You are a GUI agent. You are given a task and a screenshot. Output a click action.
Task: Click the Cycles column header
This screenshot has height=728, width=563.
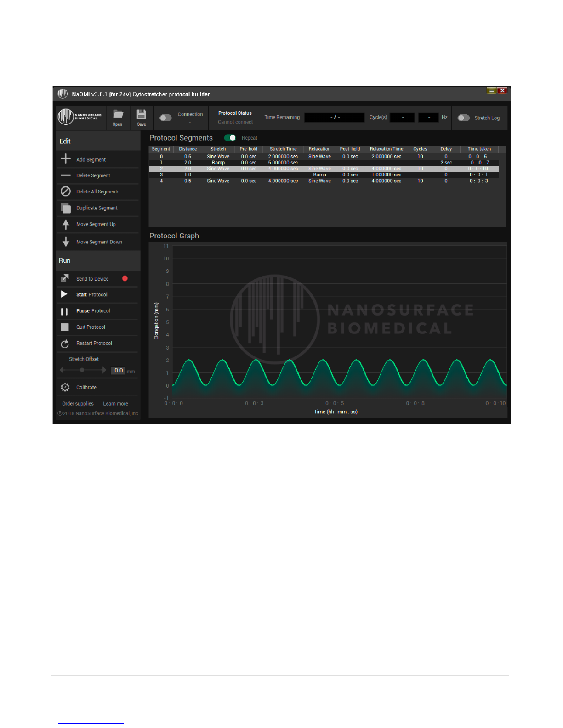[x=420, y=149]
